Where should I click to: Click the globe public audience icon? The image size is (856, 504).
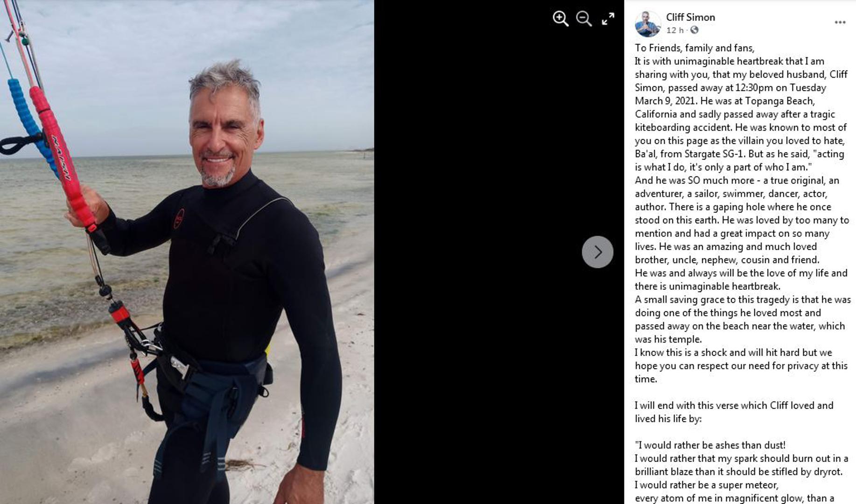(x=695, y=30)
